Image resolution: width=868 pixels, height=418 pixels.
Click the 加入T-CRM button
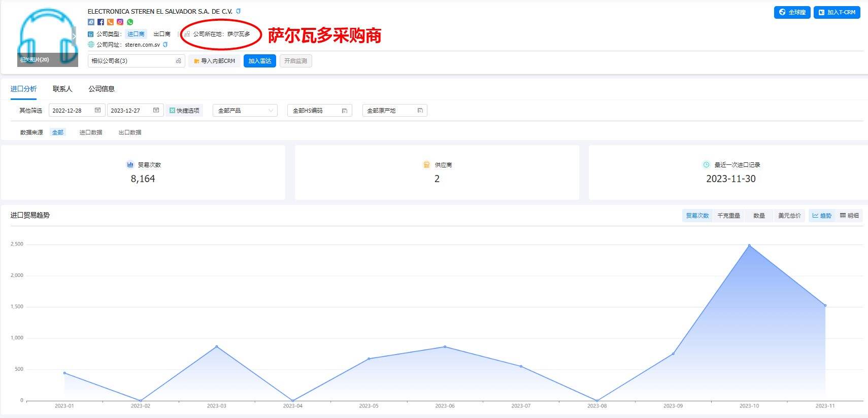837,12
